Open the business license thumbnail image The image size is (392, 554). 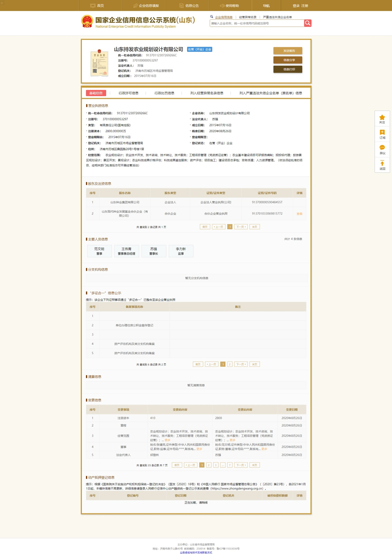click(x=99, y=63)
